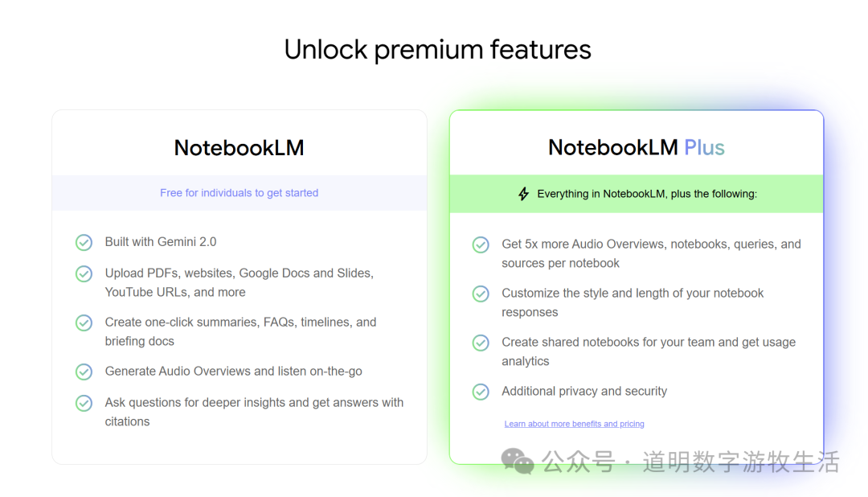Viewport: 868px width, 497px height.
Task: Click the checkmark next to Customize style and length
Action: [x=481, y=294]
